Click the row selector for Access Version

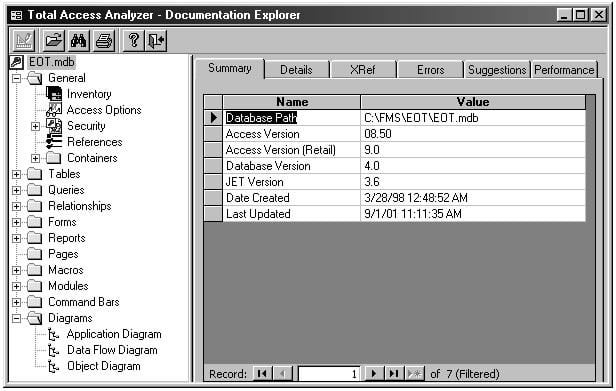pyautogui.click(x=213, y=134)
